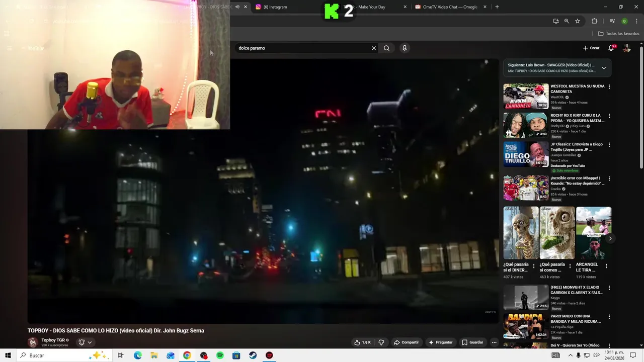
Task: Click the taskbar Buscar search box
Action: coord(64,355)
